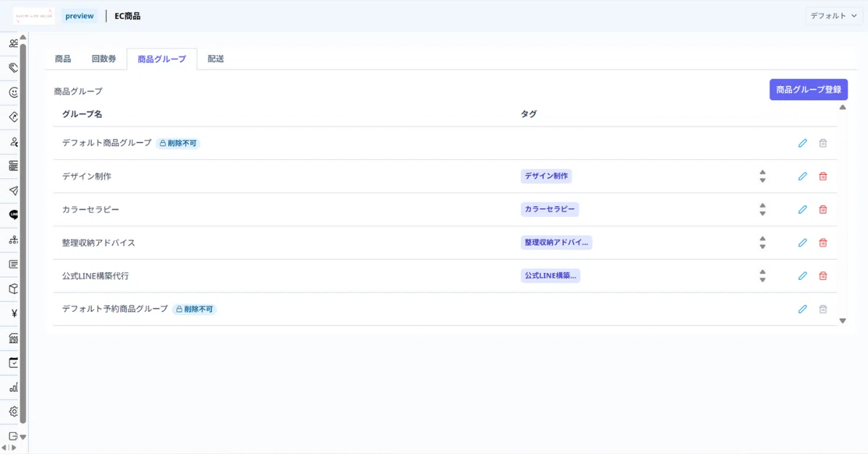Open the user search sidebar icon
Screen dimensions: 868x454
[13, 142]
